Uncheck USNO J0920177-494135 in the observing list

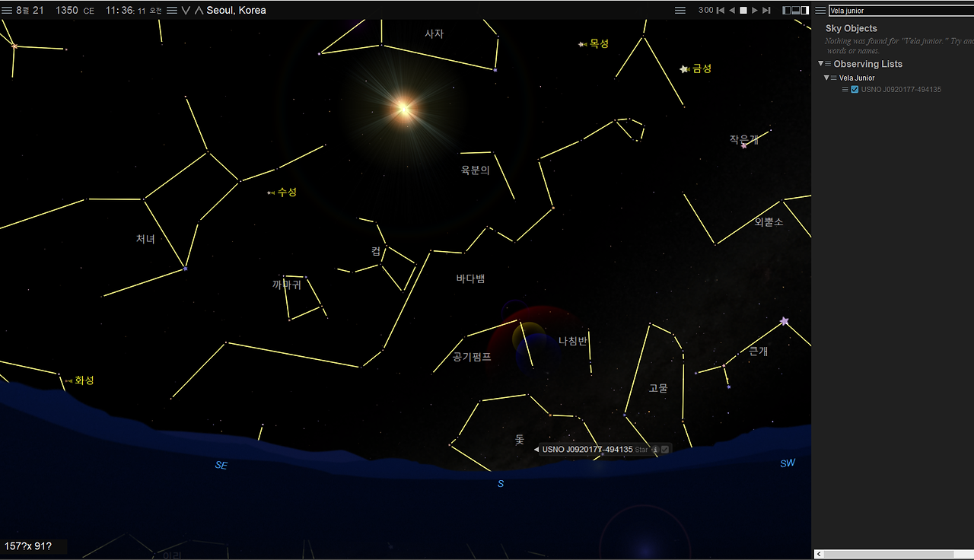(855, 90)
